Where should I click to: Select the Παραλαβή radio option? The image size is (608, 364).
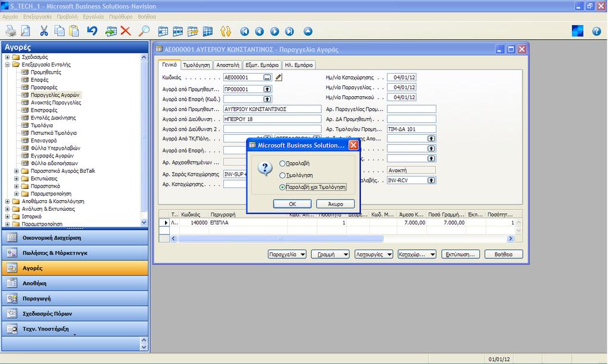point(282,163)
